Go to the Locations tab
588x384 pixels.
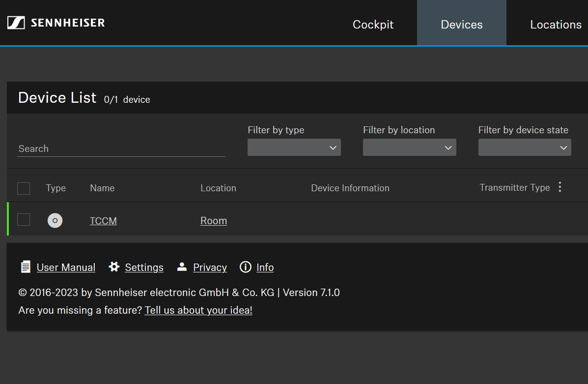click(556, 25)
